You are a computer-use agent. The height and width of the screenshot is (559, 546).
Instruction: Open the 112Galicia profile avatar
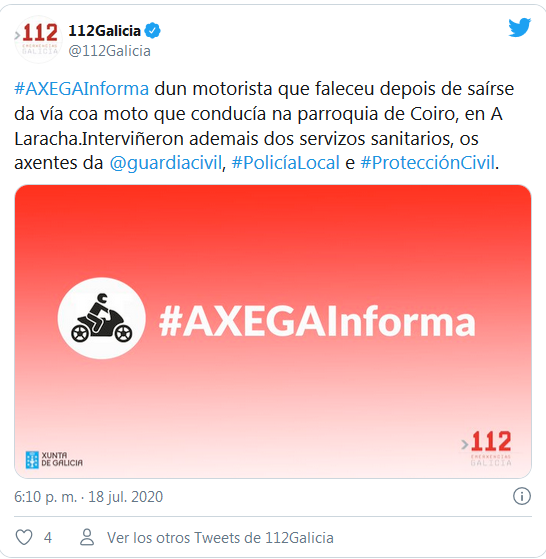pos(38,40)
